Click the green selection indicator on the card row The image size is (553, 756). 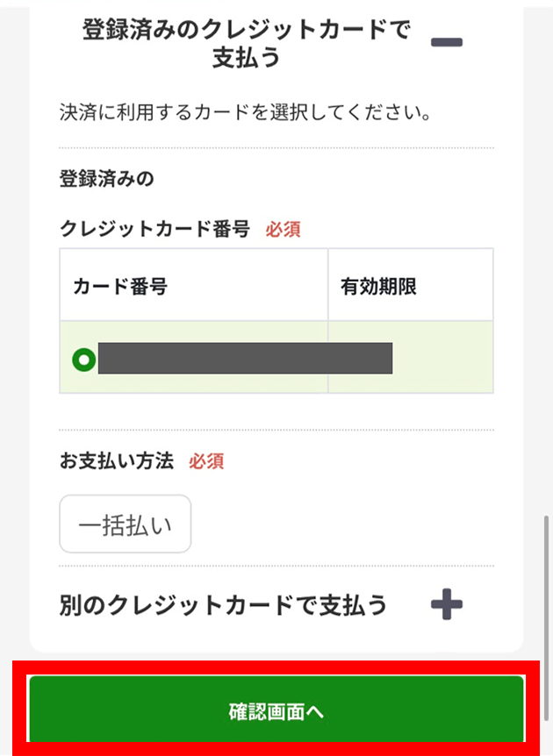[x=83, y=359]
